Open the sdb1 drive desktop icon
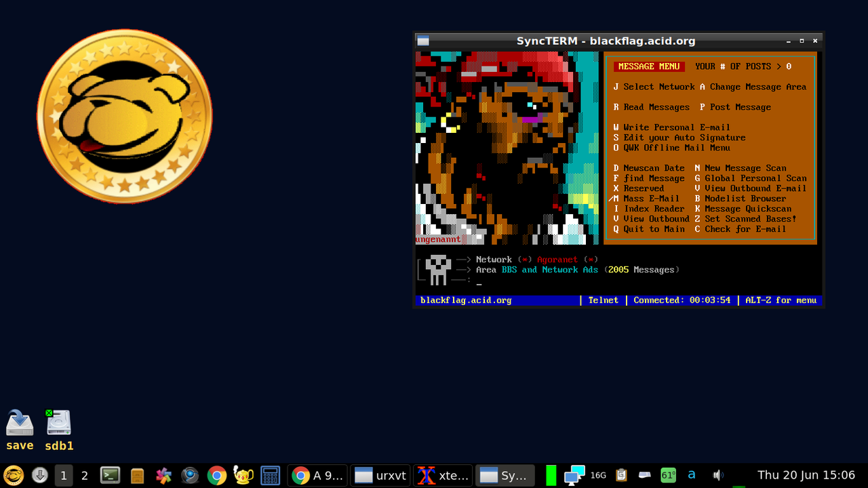 [59, 430]
